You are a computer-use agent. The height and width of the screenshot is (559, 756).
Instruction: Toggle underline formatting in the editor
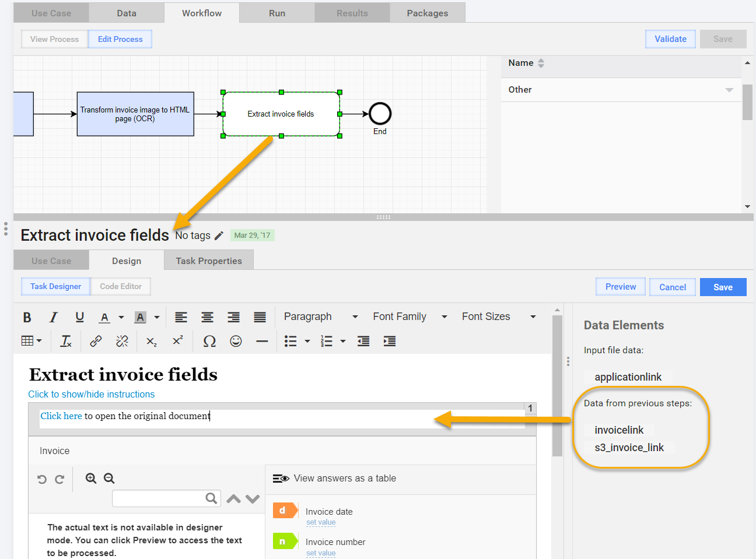click(80, 317)
